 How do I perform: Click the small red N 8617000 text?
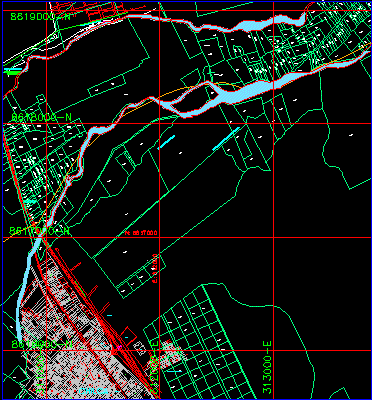[x=141, y=233]
